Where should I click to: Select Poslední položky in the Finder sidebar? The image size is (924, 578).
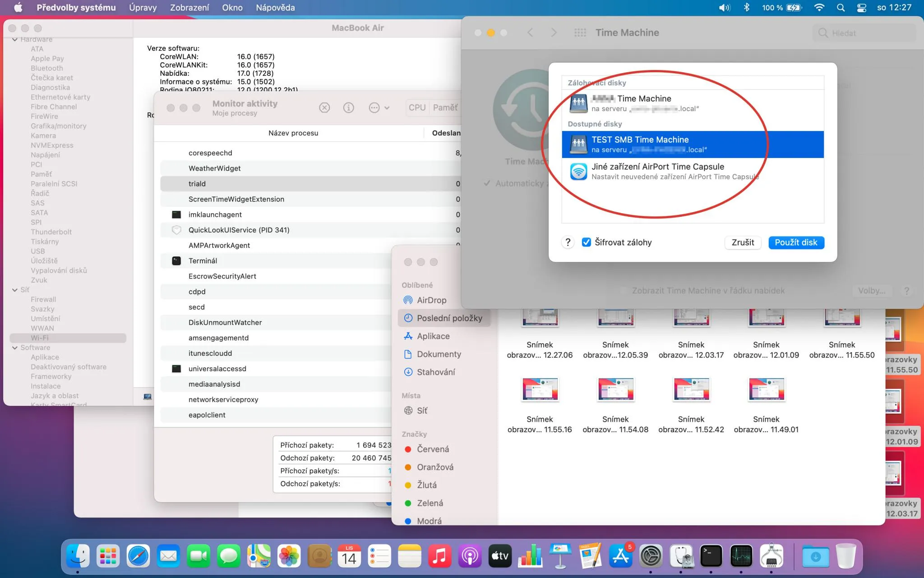point(444,318)
